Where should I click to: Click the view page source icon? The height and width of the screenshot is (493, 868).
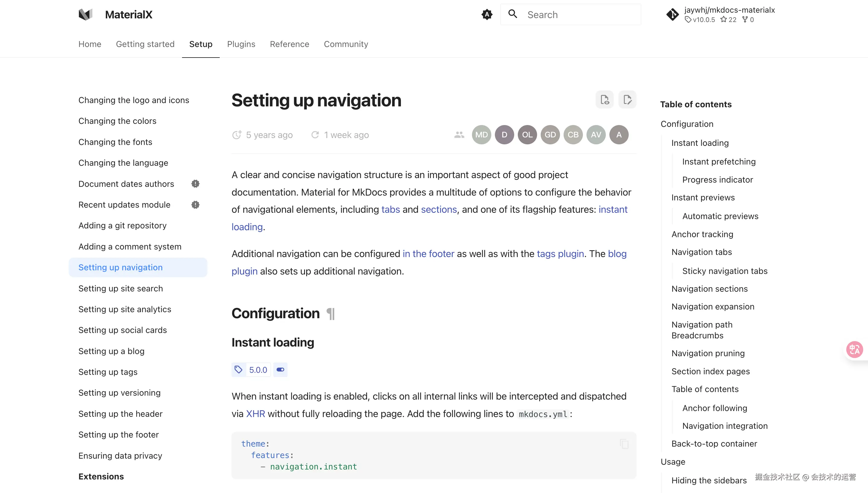pos(605,99)
